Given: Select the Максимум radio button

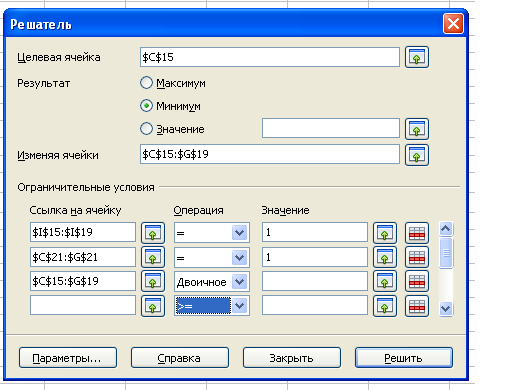Looking at the screenshot, I should pos(146,83).
